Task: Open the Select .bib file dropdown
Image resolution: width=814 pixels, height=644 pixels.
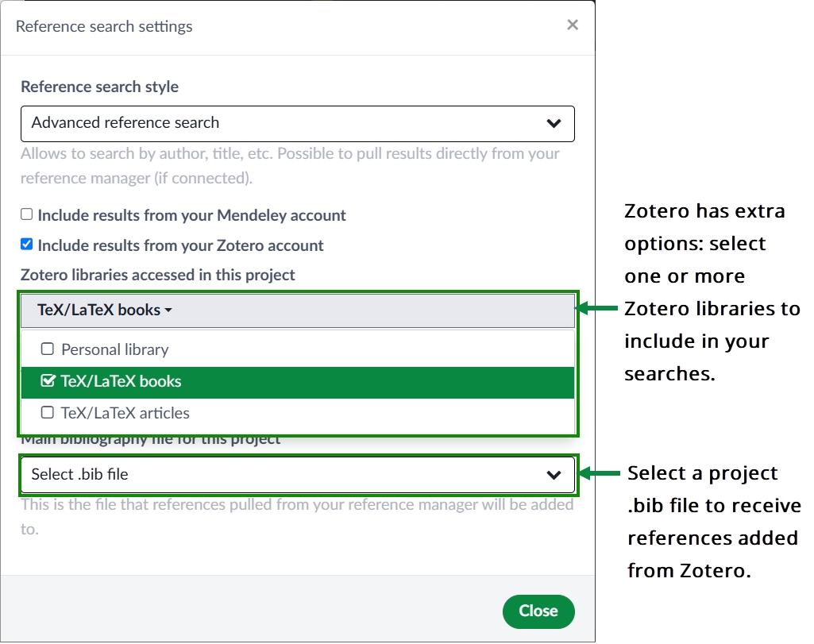Action: click(x=297, y=475)
